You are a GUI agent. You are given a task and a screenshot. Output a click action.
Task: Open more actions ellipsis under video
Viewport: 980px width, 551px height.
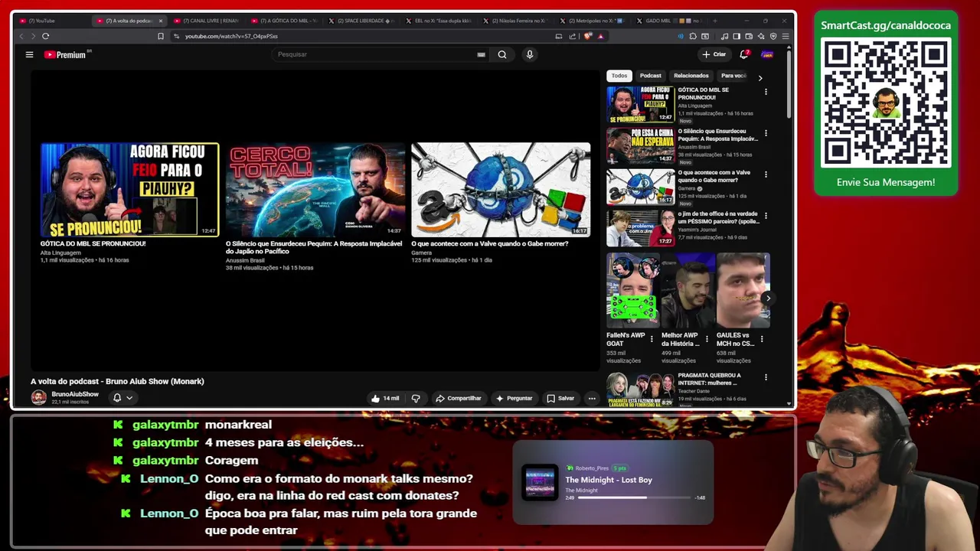tap(592, 398)
